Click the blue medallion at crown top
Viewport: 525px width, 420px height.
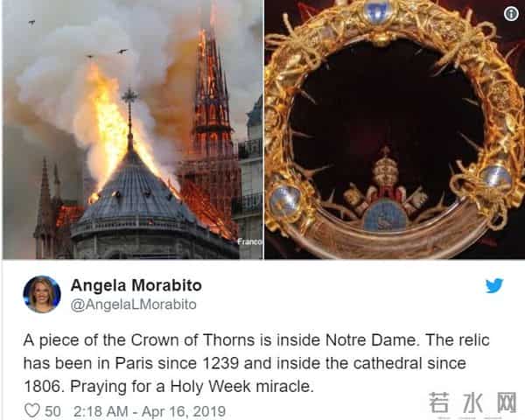click(379, 12)
